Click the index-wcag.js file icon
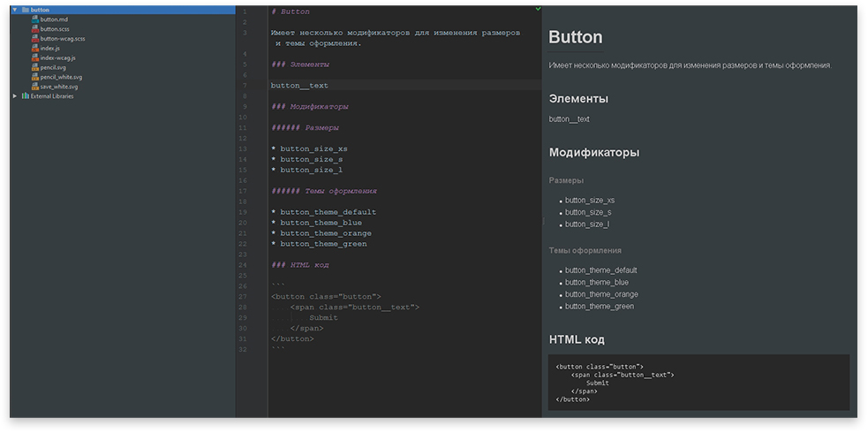868x433 pixels. (x=34, y=57)
